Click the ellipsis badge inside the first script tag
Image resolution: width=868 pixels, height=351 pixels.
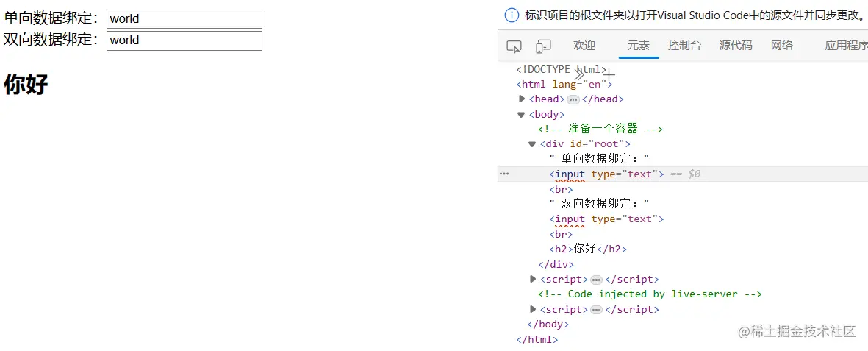(596, 280)
